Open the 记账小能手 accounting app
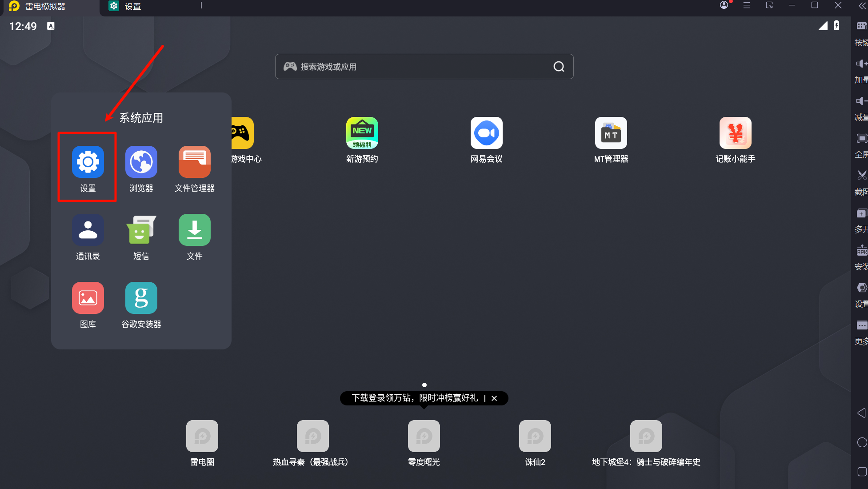Screen dimensions: 868x489 tap(735, 133)
